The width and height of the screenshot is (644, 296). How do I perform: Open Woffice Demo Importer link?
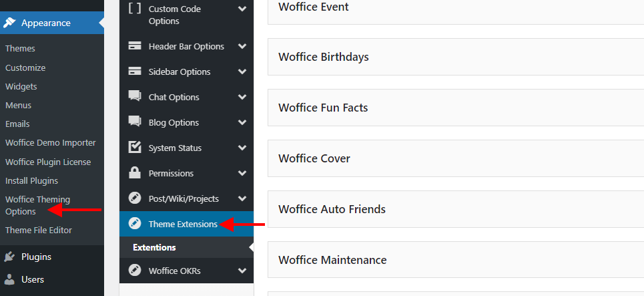(x=50, y=142)
